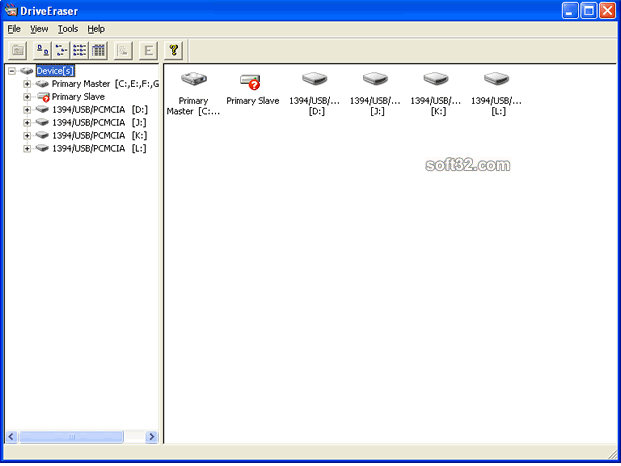The height and width of the screenshot is (466, 621).
Task: Select Device[s] in the tree
Action: 55,71
